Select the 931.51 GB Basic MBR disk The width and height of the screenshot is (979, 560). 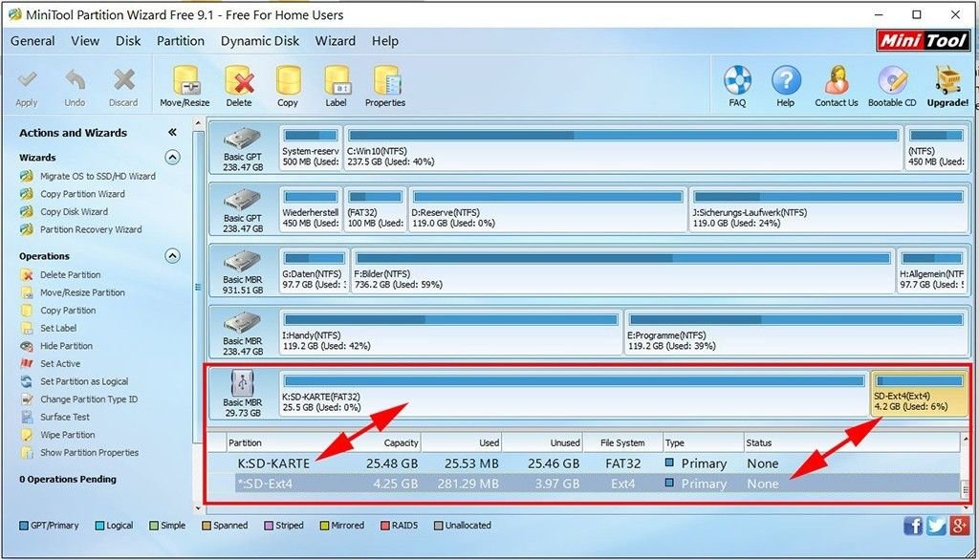pyautogui.click(x=243, y=269)
